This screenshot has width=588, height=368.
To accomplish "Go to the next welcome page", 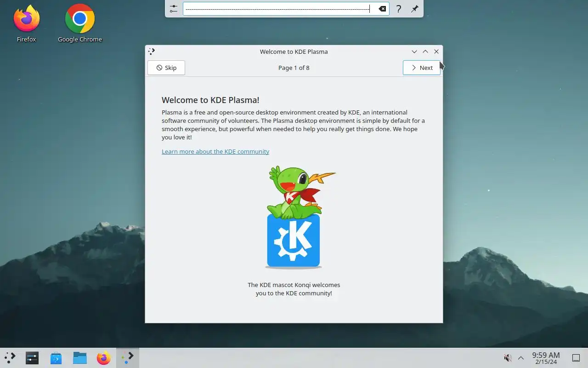I will (x=422, y=68).
